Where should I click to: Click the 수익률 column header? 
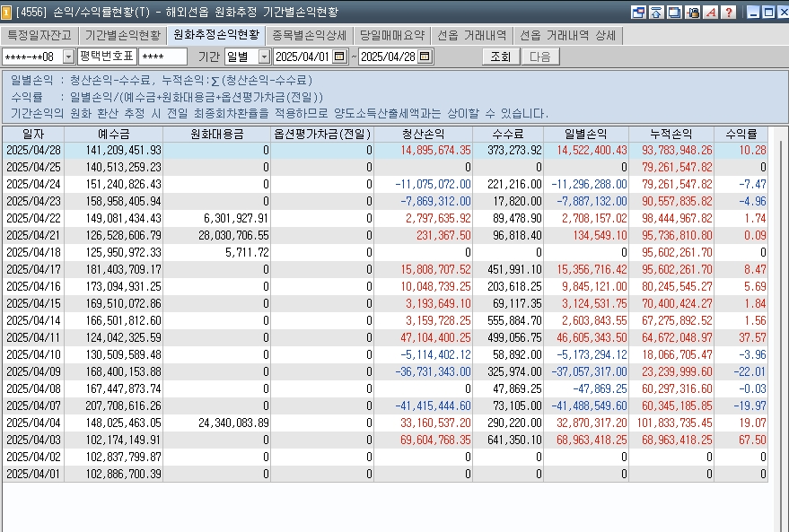click(741, 135)
